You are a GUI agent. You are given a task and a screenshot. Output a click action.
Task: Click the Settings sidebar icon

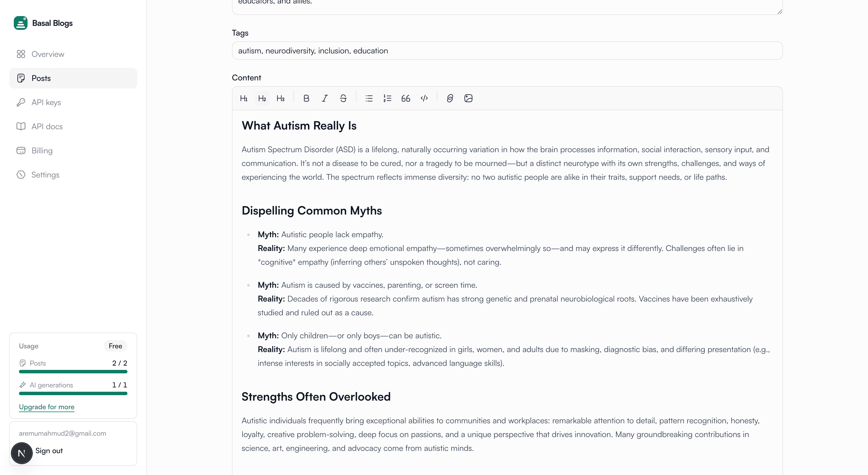pyautogui.click(x=21, y=175)
